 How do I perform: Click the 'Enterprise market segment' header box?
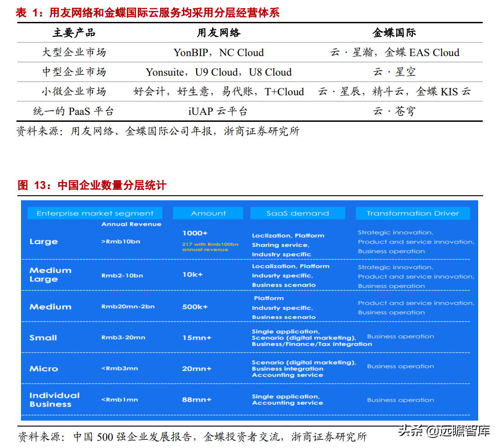(x=95, y=213)
